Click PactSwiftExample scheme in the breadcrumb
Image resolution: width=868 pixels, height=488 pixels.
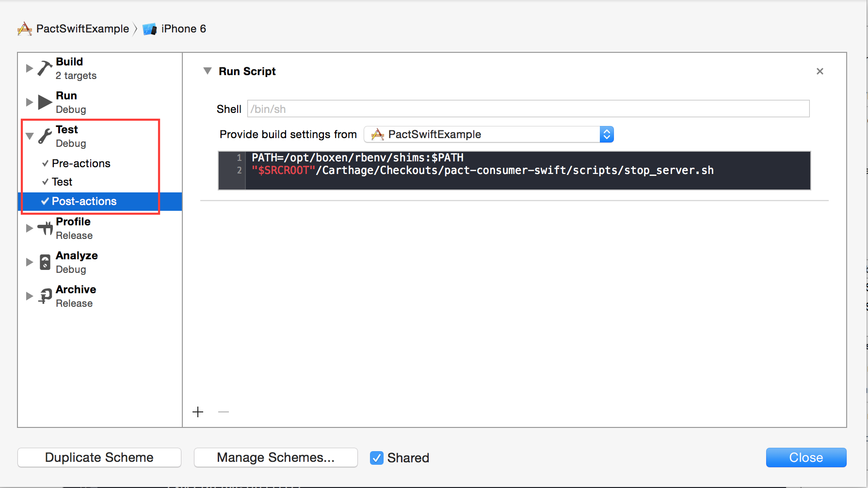click(x=82, y=29)
